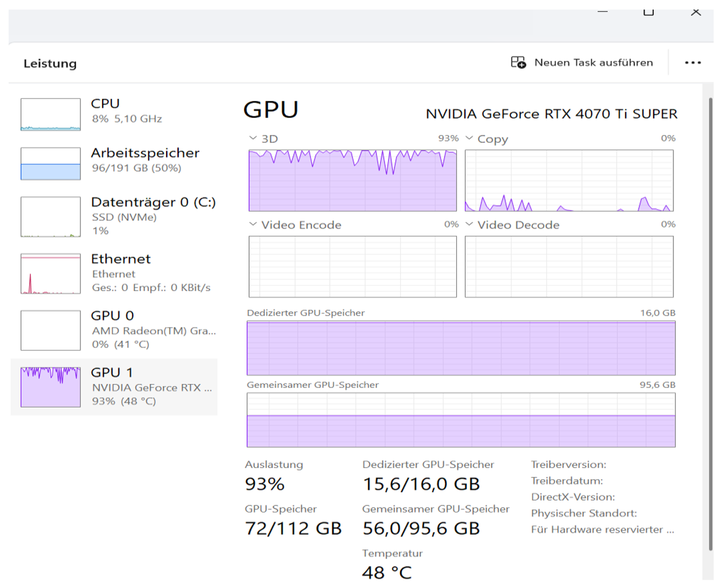
Task: Click the Gemeinsamer GPU-Speicher usage graph
Action: click(461, 420)
